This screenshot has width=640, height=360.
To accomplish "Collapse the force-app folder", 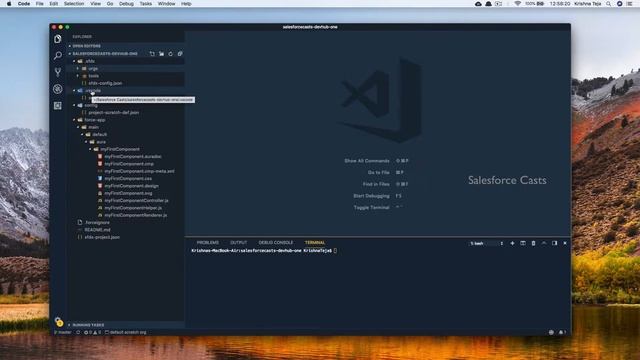I will [94, 120].
